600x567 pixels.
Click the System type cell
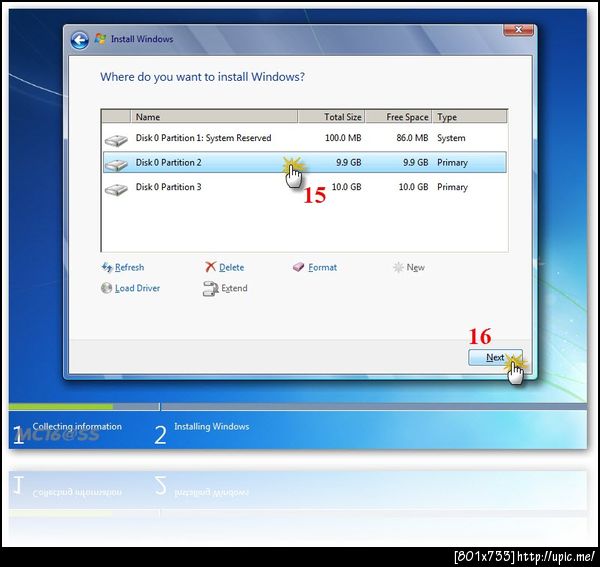[451, 138]
